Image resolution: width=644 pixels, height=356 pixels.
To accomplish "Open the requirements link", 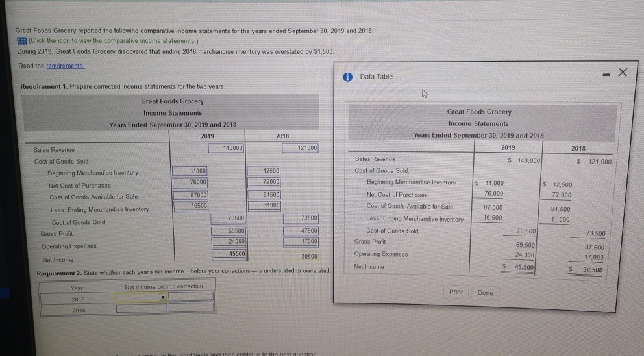I will (x=66, y=66).
